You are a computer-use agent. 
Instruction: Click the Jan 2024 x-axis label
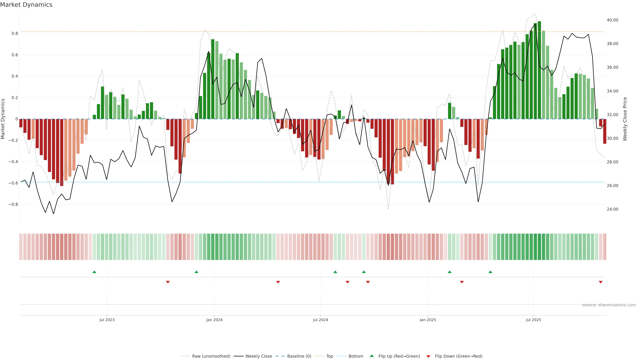coord(214,320)
